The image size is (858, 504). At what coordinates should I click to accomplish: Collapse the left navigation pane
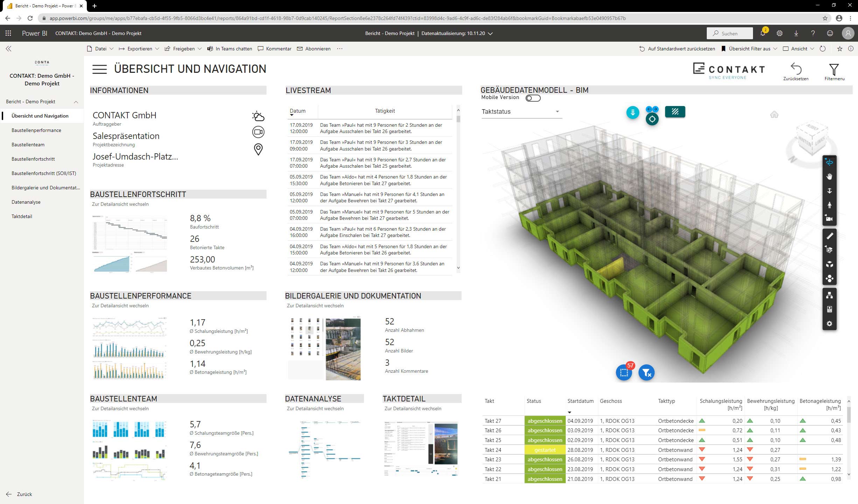pos(9,49)
